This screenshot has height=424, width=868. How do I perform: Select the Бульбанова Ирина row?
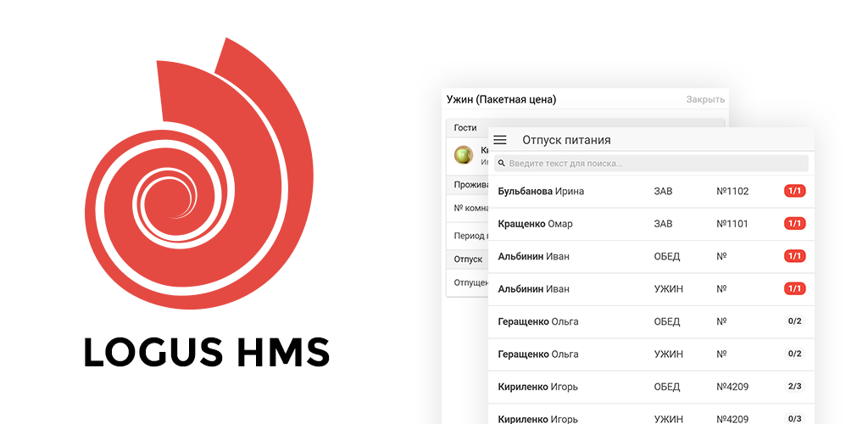point(651,192)
